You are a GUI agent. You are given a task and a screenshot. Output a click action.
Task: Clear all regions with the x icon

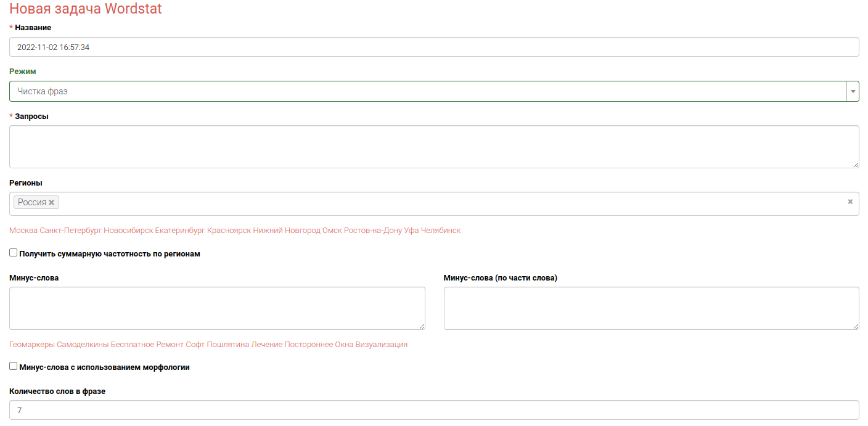[x=850, y=202]
